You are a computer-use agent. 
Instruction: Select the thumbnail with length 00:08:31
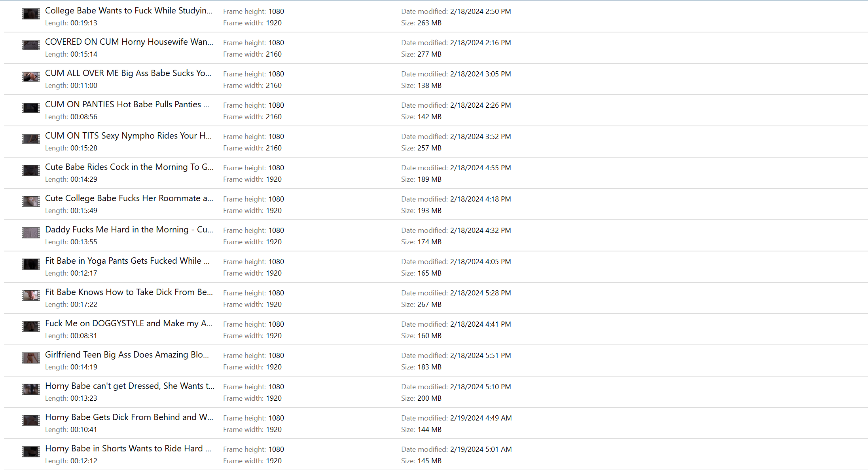[x=30, y=327]
